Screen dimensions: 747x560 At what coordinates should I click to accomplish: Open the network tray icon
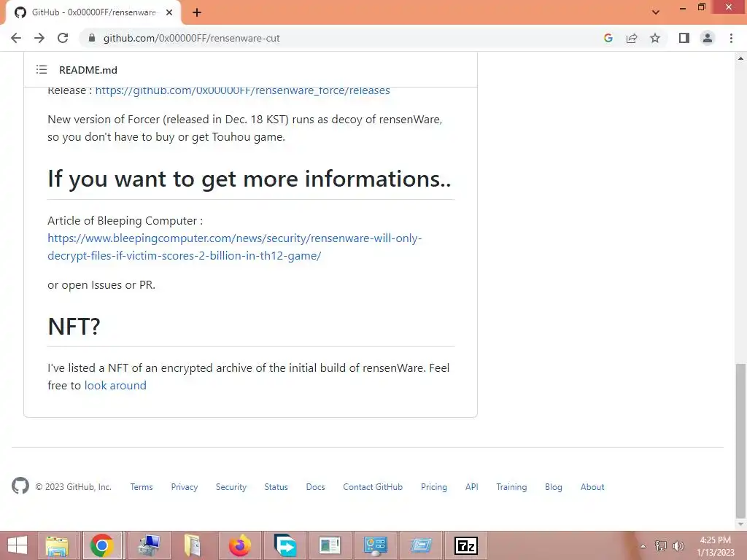pyautogui.click(x=661, y=546)
